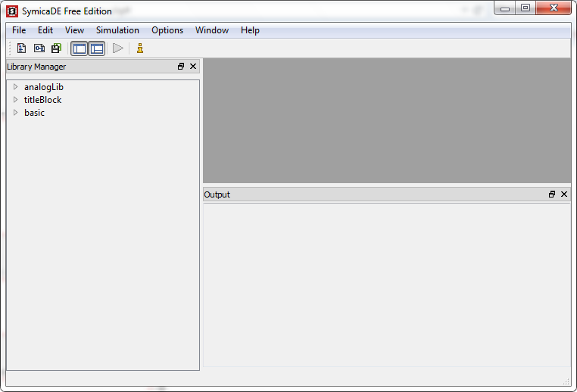This screenshot has width=577, height=392.
Task: Select analogLib in the library tree
Action: point(44,87)
